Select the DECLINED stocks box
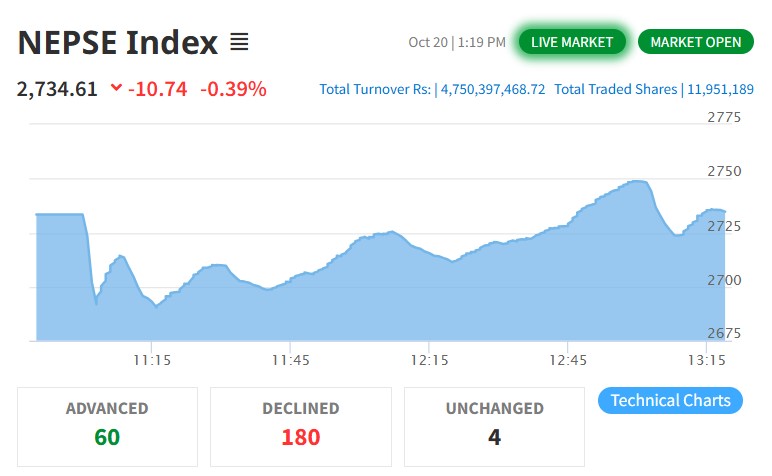772x476 pixels. [300, 426]
